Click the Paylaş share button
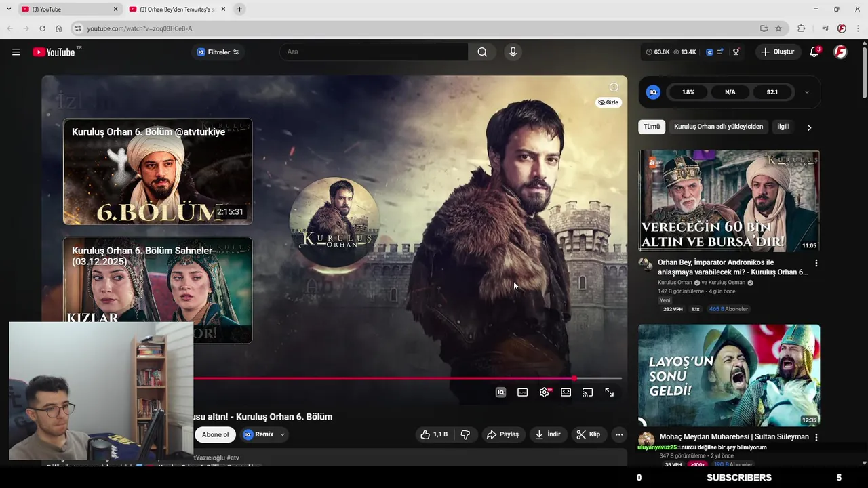868x488 pixels. tap(502, 434)
